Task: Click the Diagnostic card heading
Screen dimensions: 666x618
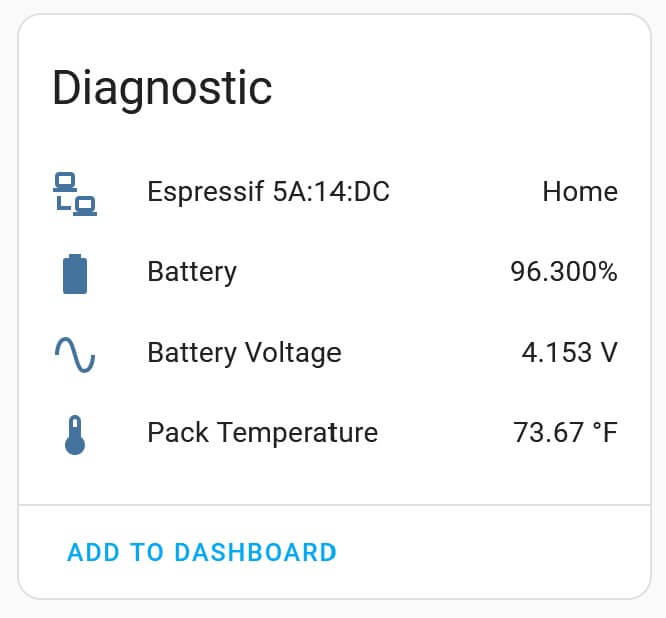Action: point(162,88)
